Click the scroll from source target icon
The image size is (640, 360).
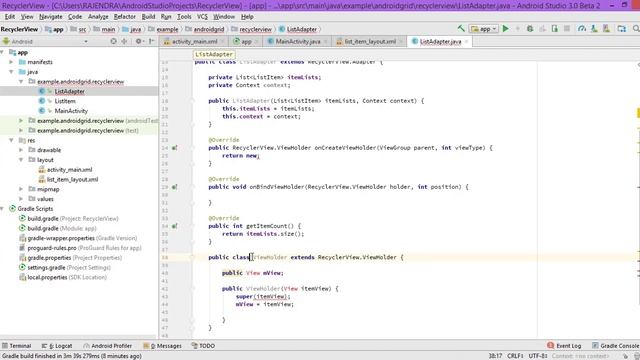point(113,41)
